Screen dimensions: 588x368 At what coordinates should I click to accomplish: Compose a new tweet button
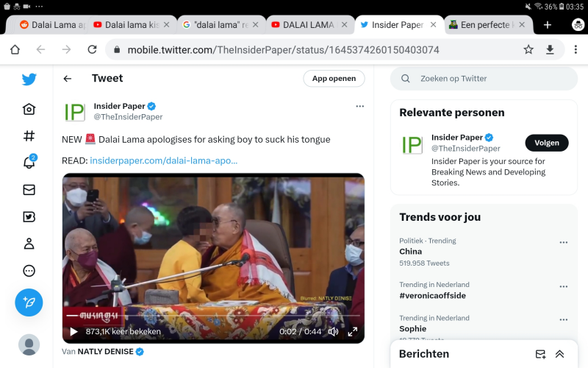(29, 302)
